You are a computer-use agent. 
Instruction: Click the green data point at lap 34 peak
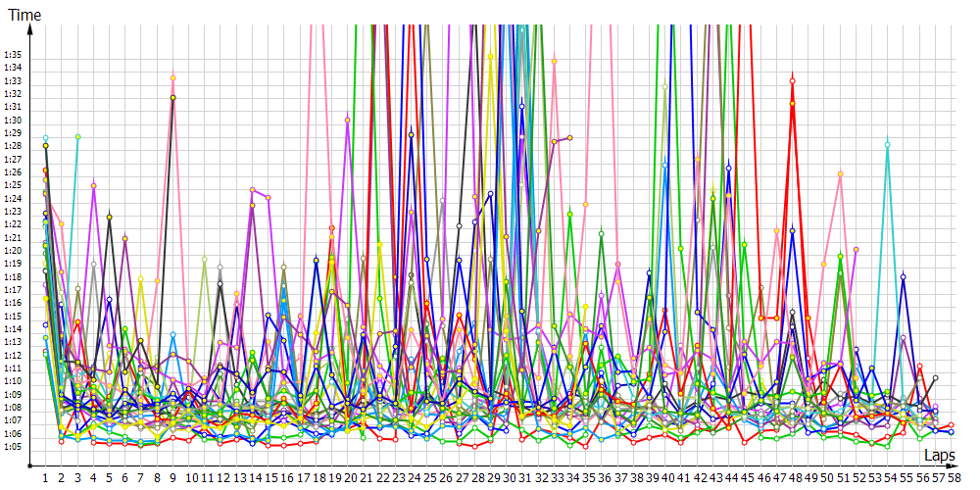pyautogui.click(x=569, y=214)
